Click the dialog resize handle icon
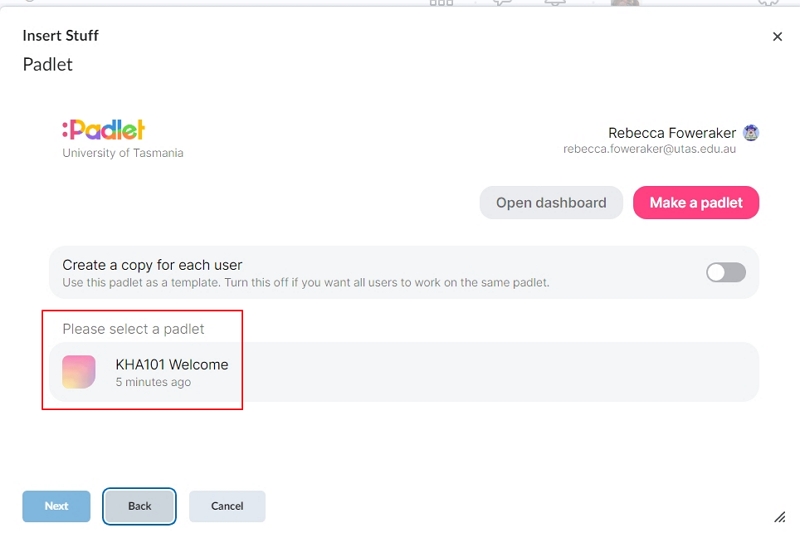 tap(780, 517)
